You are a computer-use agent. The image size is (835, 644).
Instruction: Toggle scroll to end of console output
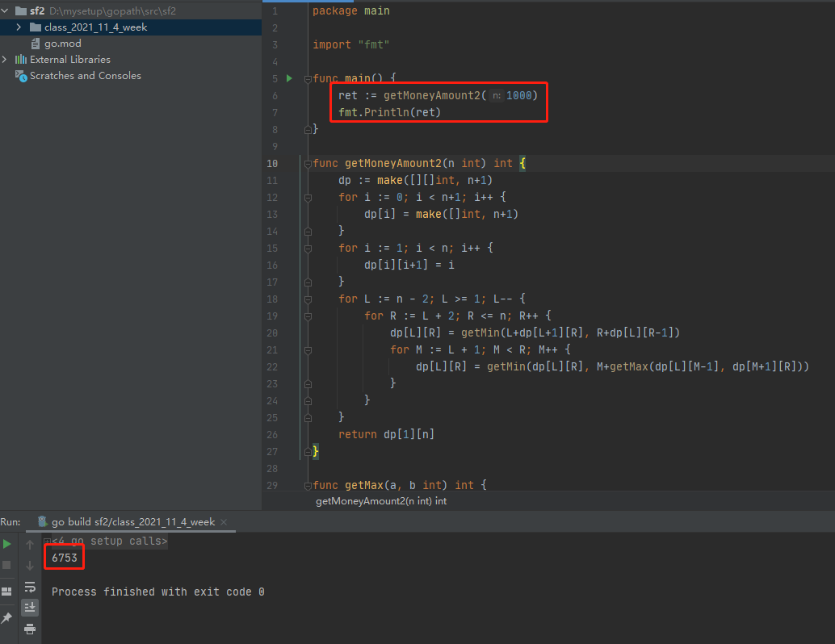click(30, 607)
